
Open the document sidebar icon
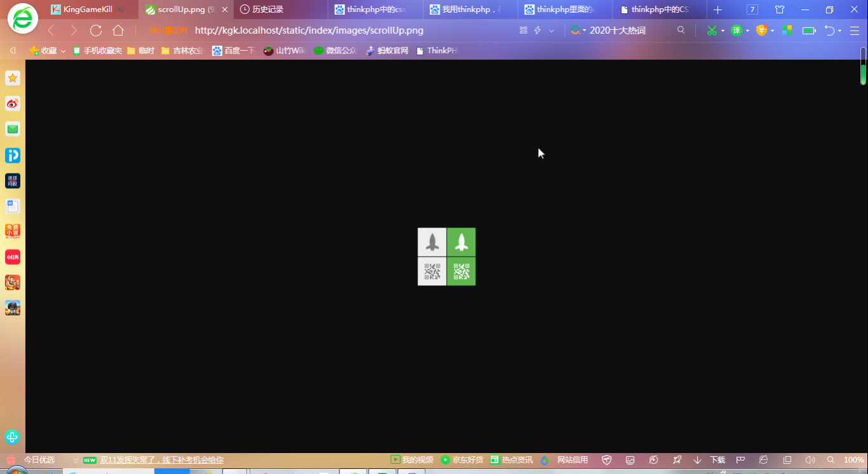13,206
